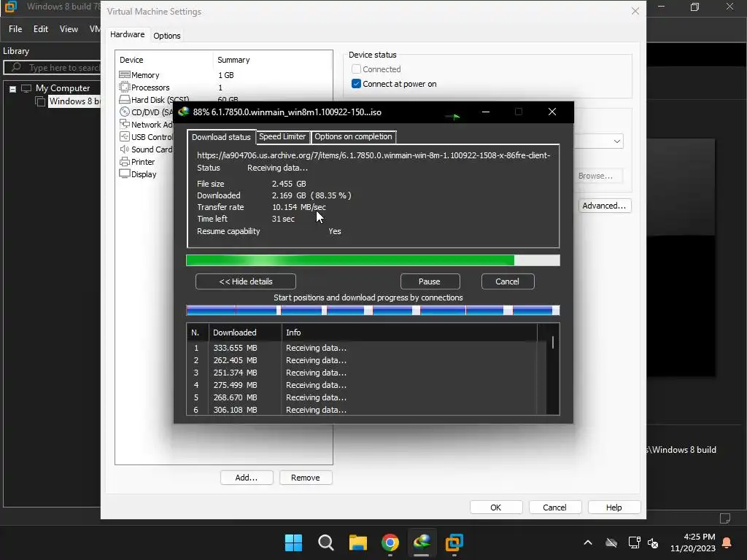Viewport: 747px width, 560px height.
Task: Click the VMware Workstation app icon in title bar
Action: tap(10, 7)
